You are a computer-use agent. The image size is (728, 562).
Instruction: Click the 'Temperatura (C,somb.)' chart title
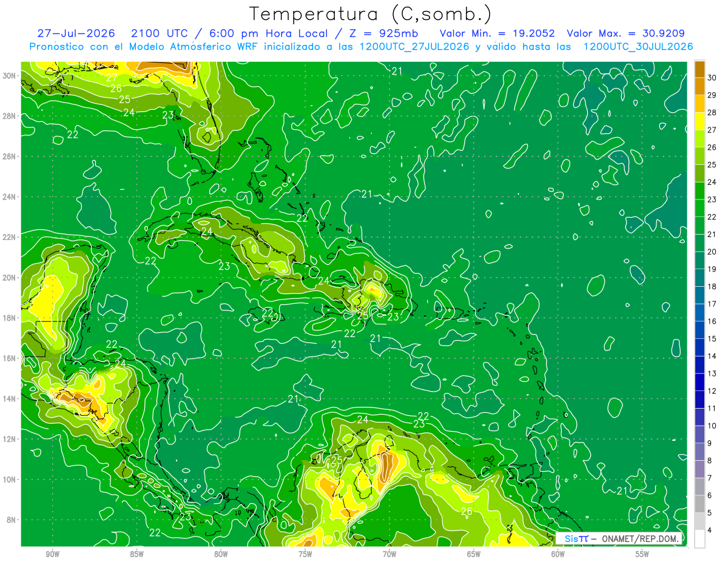370,14
